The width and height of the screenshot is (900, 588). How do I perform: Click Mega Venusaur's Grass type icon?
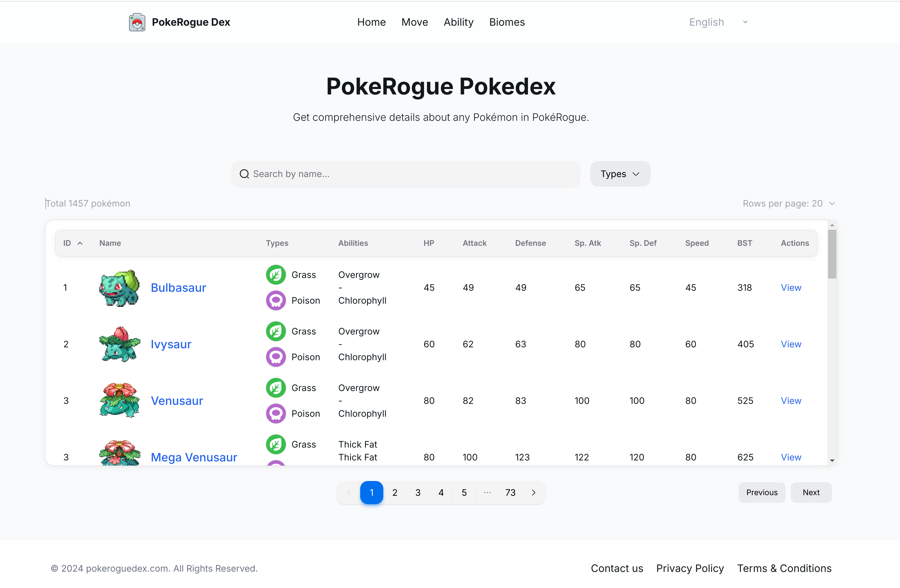click(x=276, y=444)
